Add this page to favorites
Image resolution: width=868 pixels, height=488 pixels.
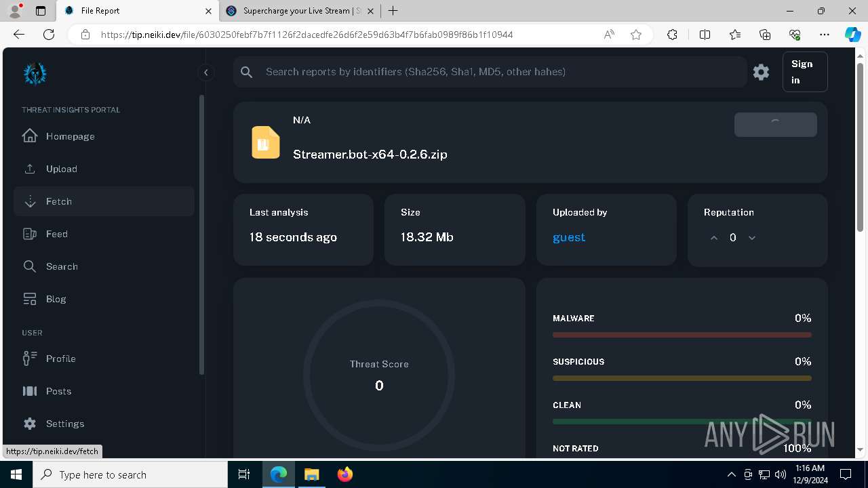(x=636, y=35)
